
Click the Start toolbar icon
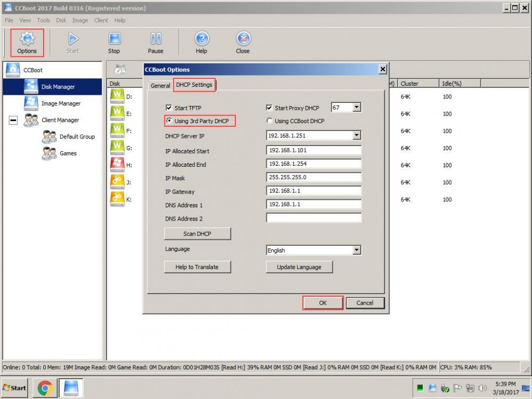point(72,43)
